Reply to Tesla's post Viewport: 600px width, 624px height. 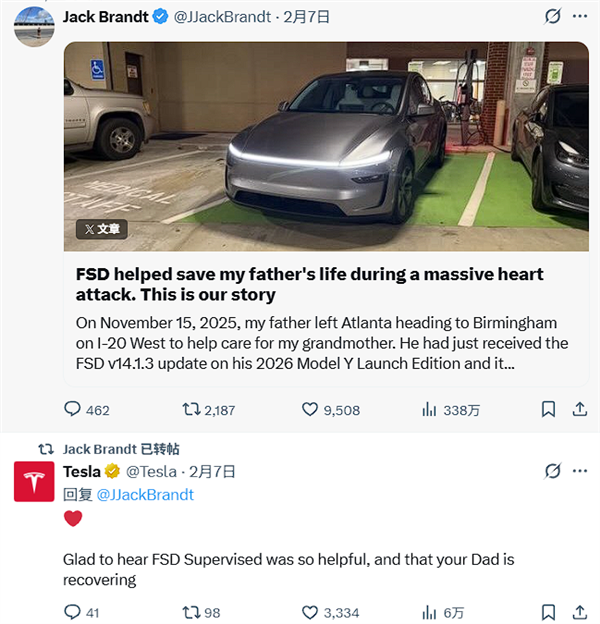click(x=72, y=612)
